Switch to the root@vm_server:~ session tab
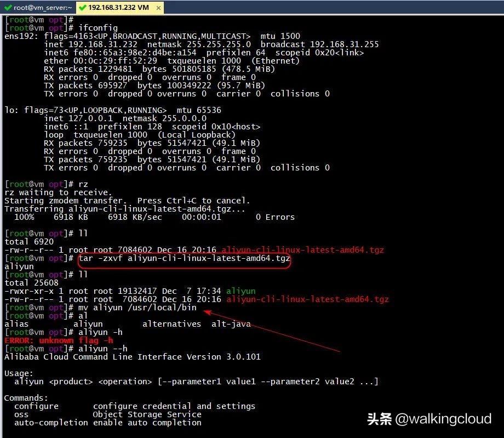Viewport: 504px width, 438px height. click(x=38, y=7)
